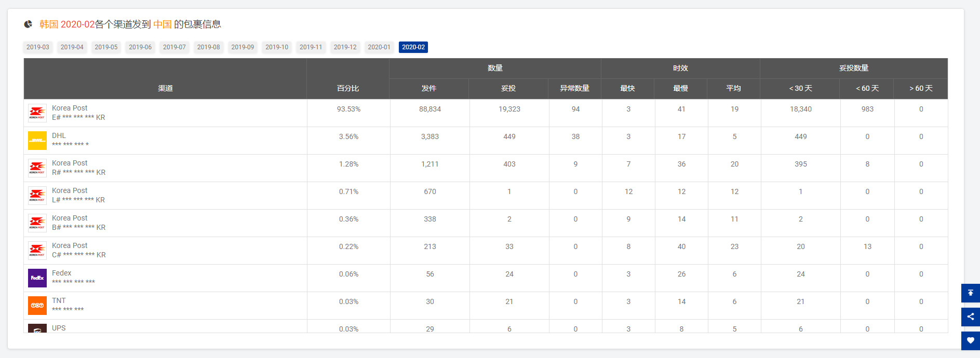Image resolution: width=980 pixels, height=358 pixels.
Task: Click the DHL carrier logo
Action: (x=37, y=141)
